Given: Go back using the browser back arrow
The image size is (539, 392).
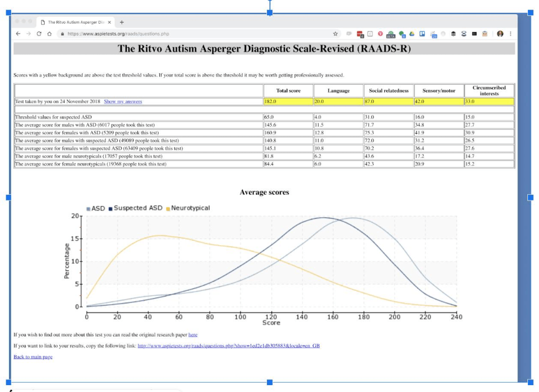Looking at the screenshot, I should click(18, 34).
